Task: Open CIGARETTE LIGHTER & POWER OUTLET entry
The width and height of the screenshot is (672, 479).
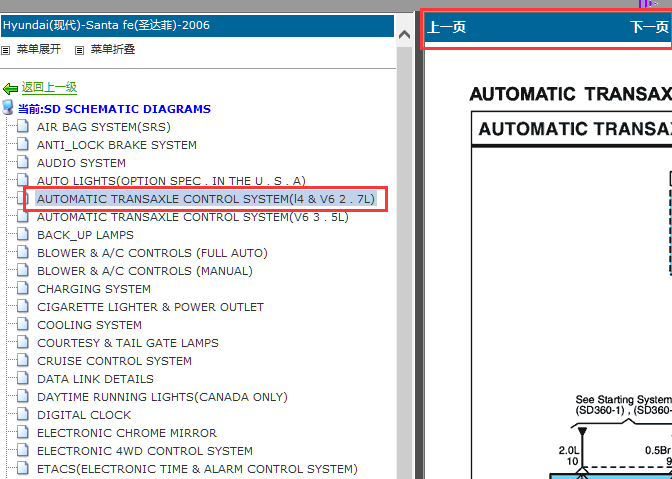Action: pyautogui.click(x=150, y=307)
